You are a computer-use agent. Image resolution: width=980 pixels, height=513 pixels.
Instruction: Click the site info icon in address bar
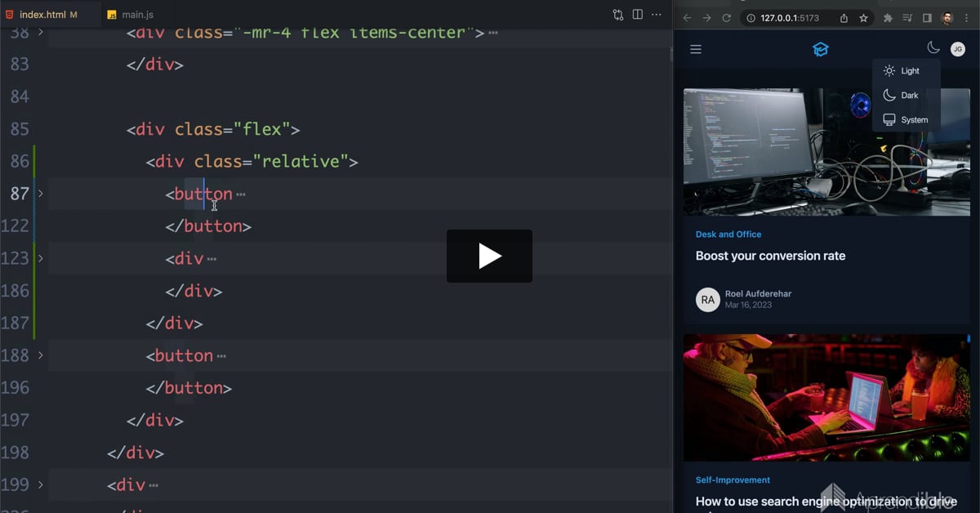[751, 18]
